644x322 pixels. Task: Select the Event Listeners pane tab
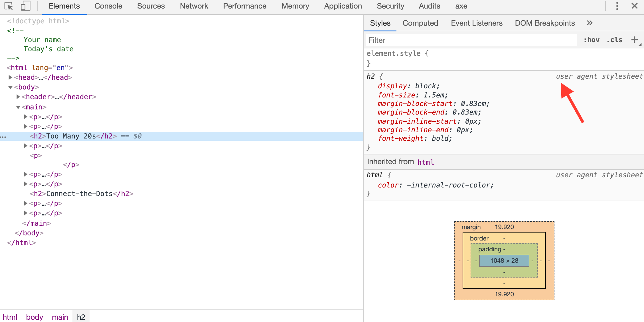(x=477, y=23)
